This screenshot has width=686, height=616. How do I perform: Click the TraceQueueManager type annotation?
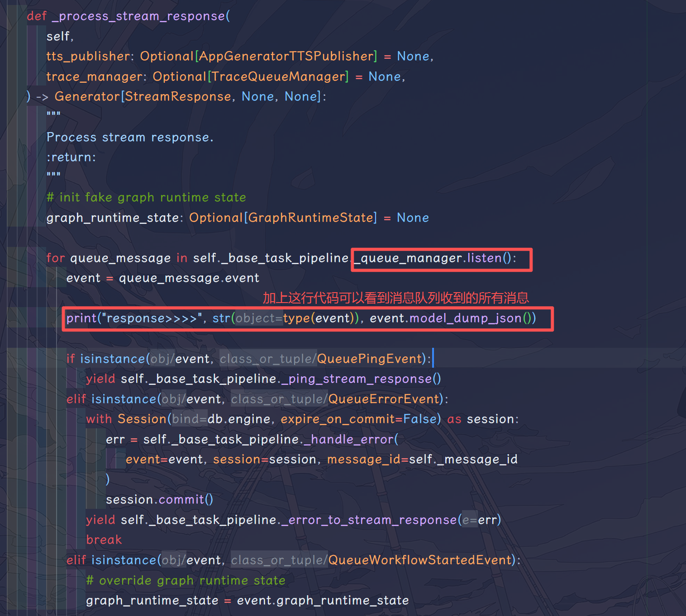(278, 76)
